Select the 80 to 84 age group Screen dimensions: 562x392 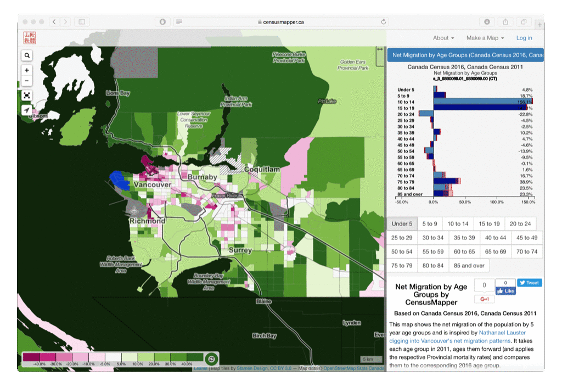pos(433,266)
